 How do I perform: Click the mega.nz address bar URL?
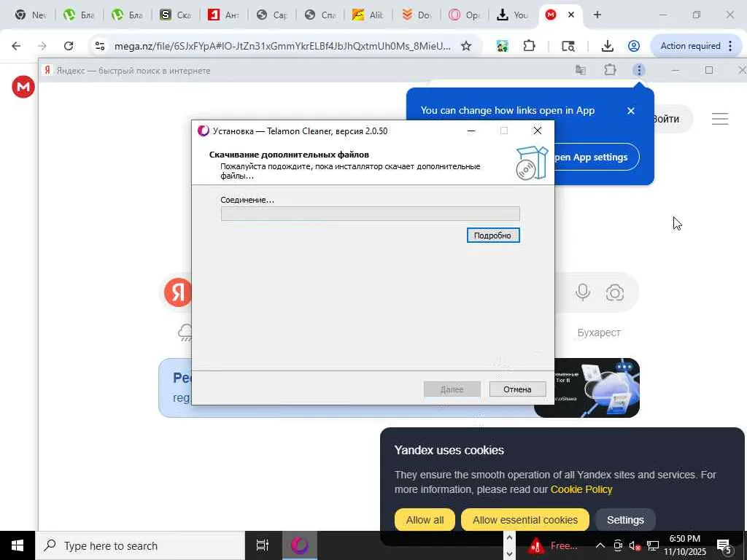pos(282,46)
